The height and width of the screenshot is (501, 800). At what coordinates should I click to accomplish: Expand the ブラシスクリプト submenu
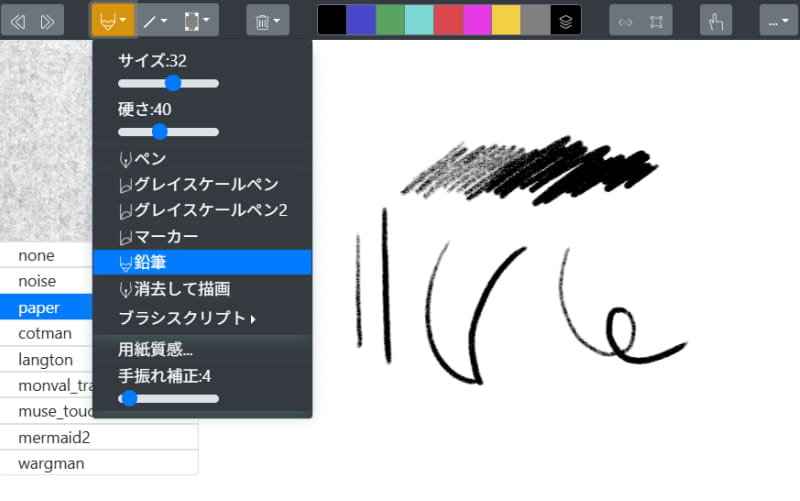click(202, 318)
